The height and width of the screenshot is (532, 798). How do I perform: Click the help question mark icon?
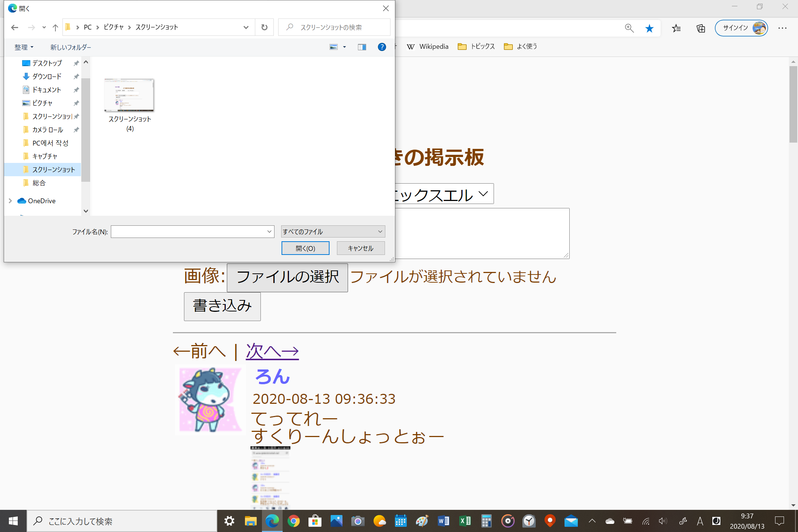point(382,47)
